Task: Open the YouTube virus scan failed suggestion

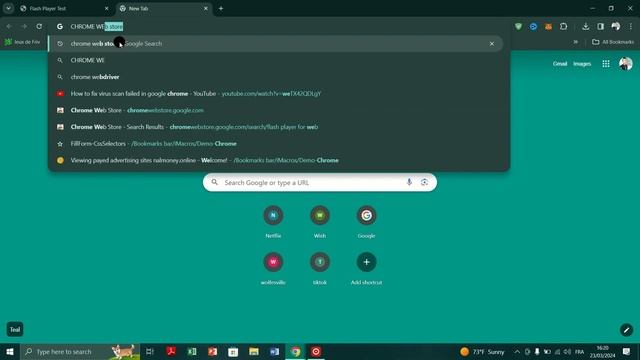Action: [x=279, y=94]
